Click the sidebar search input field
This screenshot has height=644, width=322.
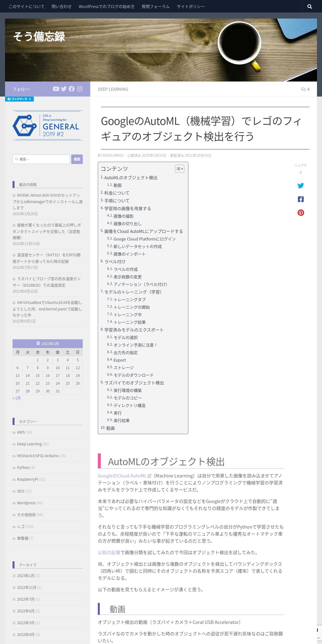(41, 159)
